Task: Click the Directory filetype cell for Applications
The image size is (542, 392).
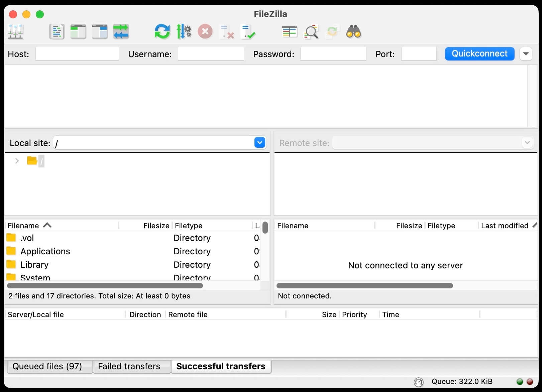Action: (192, 251)
